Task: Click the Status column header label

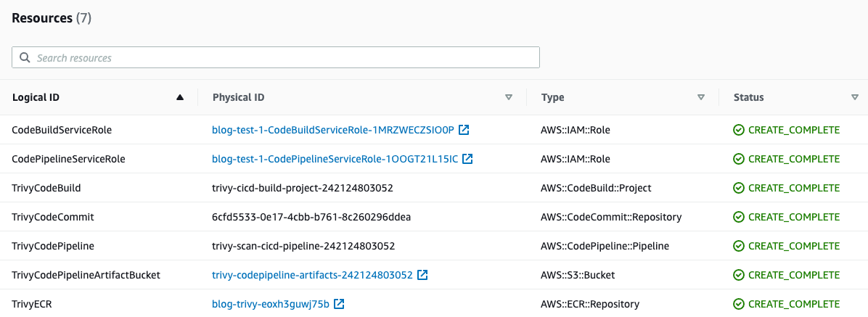Action: click(x=748, y=97)
